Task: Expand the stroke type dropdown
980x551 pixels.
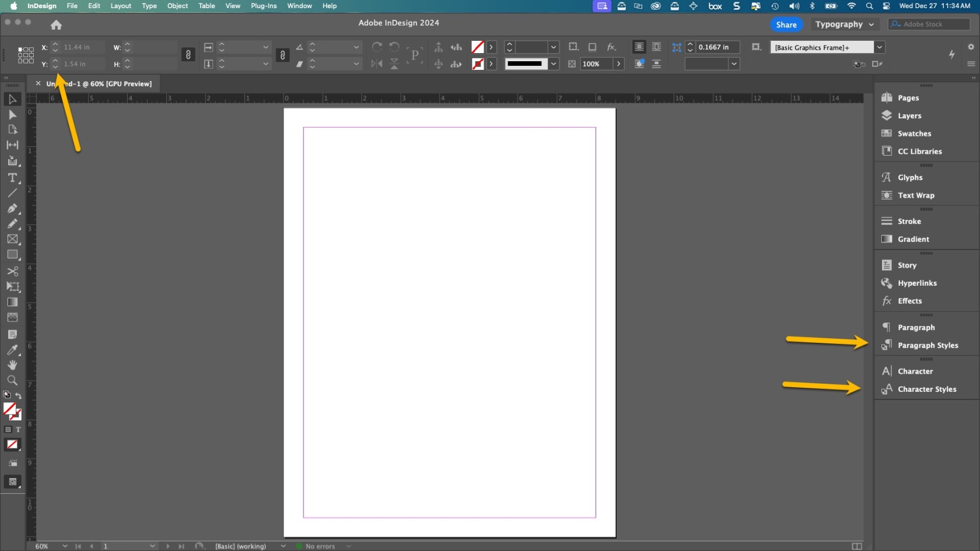Action: 554,64
